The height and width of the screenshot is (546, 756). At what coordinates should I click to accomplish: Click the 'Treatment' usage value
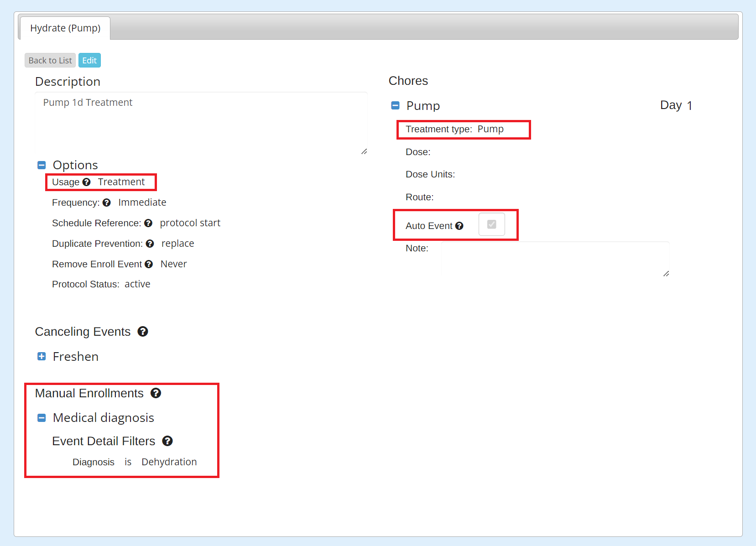pos(121,182)
